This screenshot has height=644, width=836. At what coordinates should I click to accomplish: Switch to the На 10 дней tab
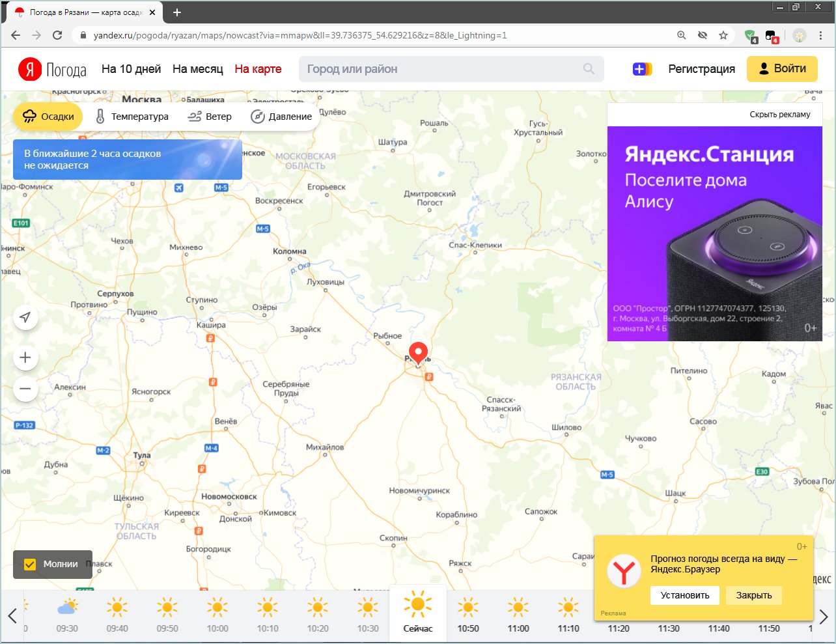[130, 68]
